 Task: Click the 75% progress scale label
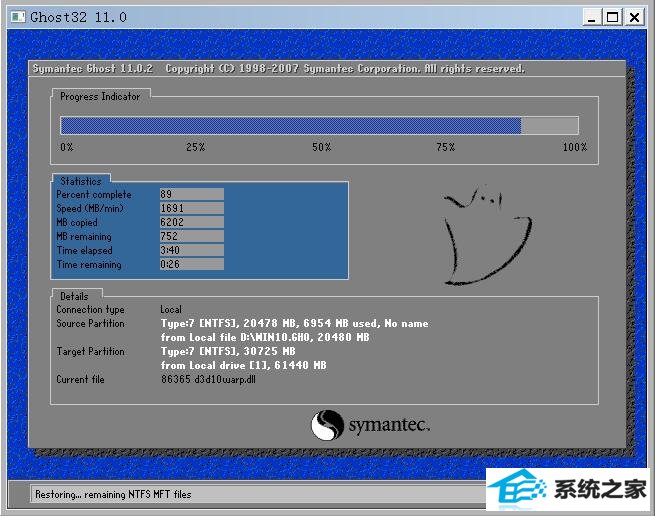[x=446, y=147]
